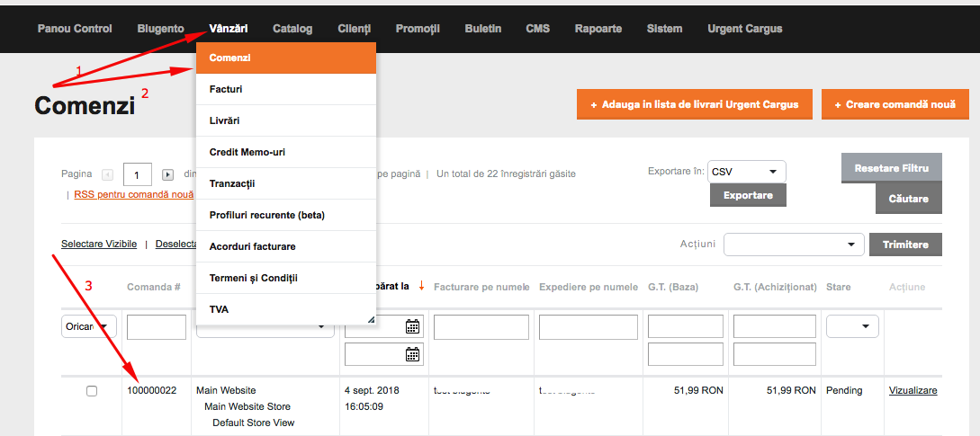Tick checkbox for order 100000022
Image resolution: width=980 pixels, height=436 pixels.
coord(92,391)
